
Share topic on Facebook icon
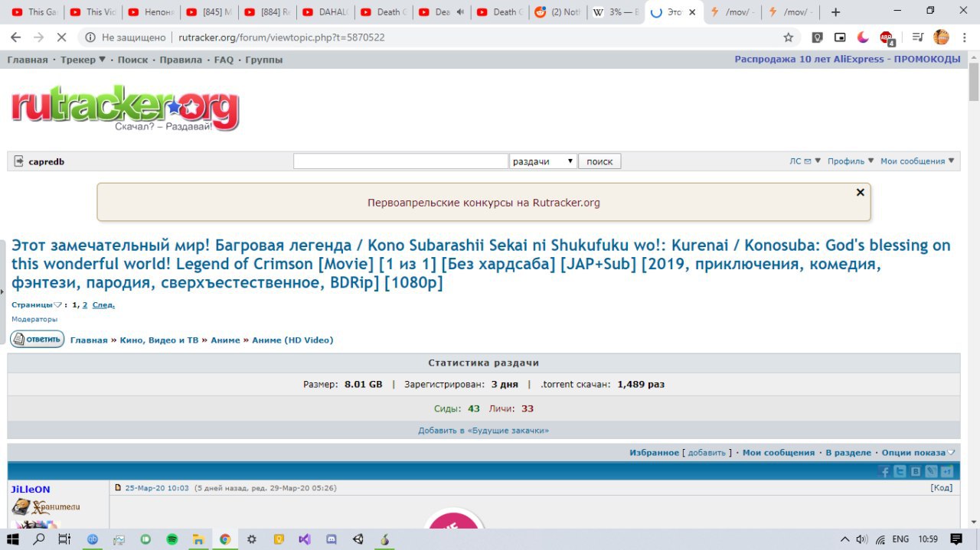click(x=885, y=472)
